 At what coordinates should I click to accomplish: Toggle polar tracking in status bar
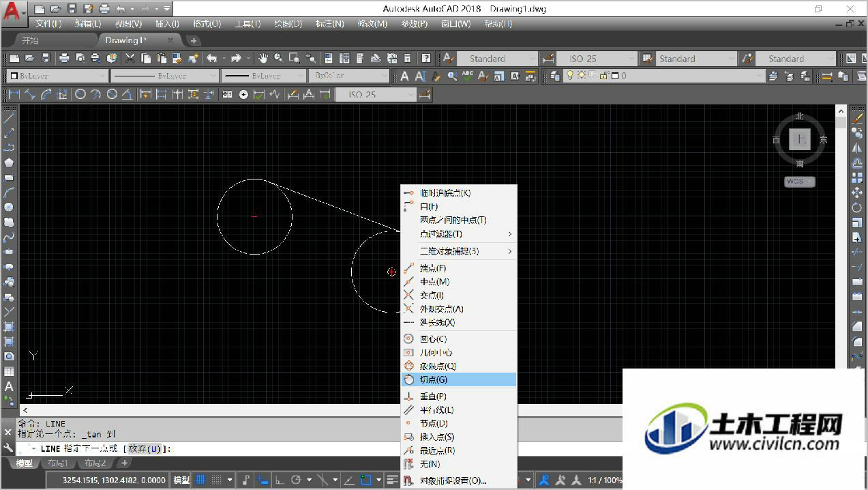point(297,480)
